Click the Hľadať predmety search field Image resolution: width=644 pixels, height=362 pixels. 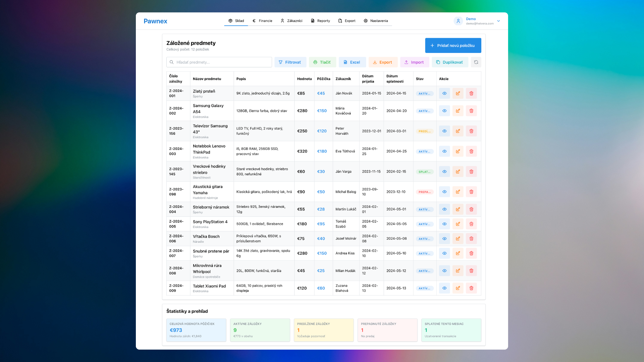coord(219,62)
